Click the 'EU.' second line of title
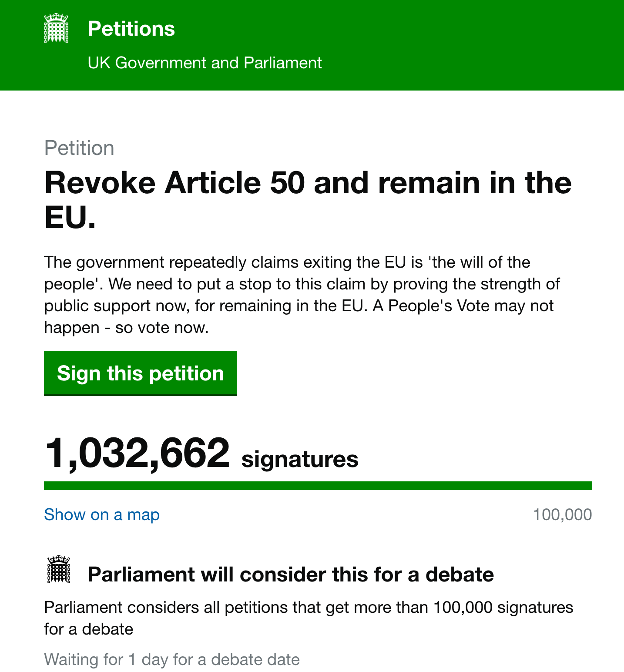Image resolution: width=624 pixels, height=672 pixels. (70, 217)
